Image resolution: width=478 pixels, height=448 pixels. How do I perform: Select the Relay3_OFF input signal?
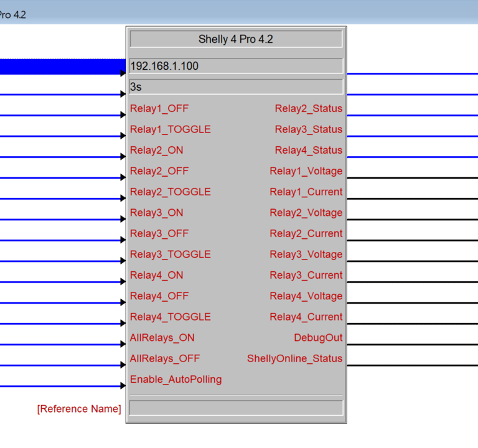click(159, 233)
